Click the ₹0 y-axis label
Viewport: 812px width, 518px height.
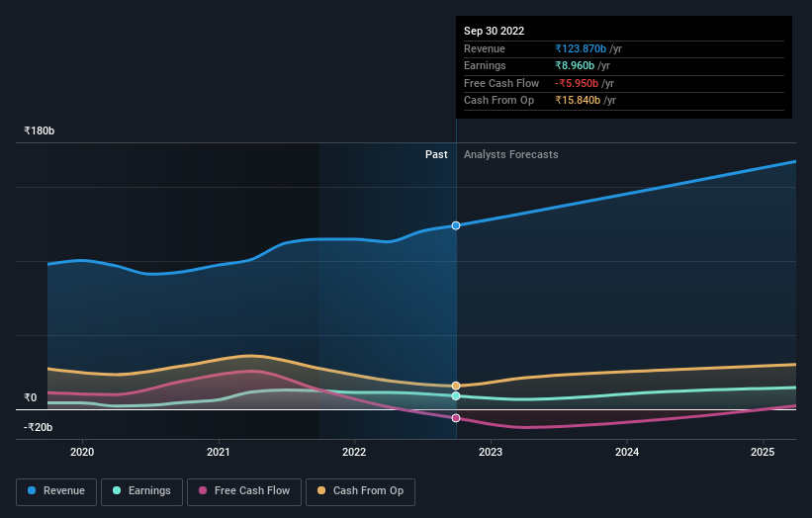[30, 397]
